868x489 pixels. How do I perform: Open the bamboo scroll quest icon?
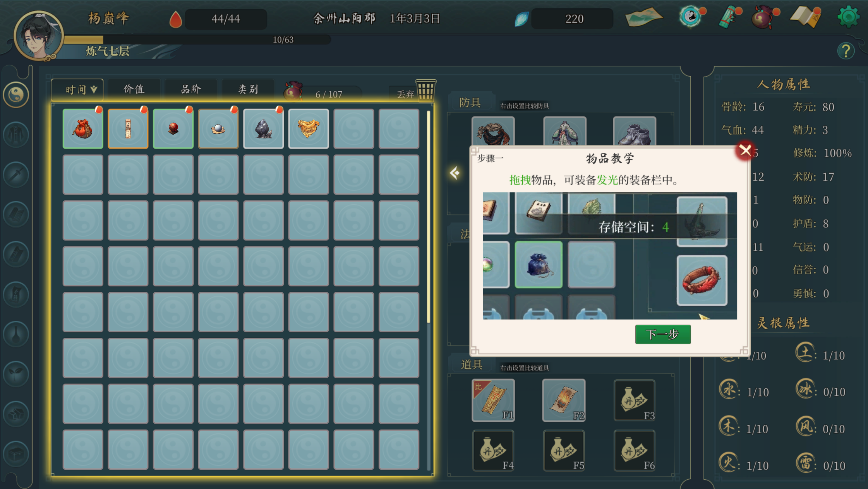[729, 17]
